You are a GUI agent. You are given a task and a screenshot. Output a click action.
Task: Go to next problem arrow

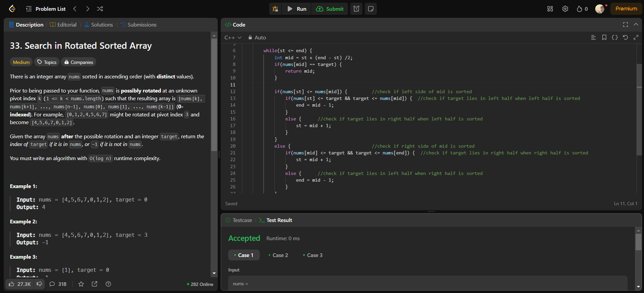pyautogui.click(x=88, y=9)
